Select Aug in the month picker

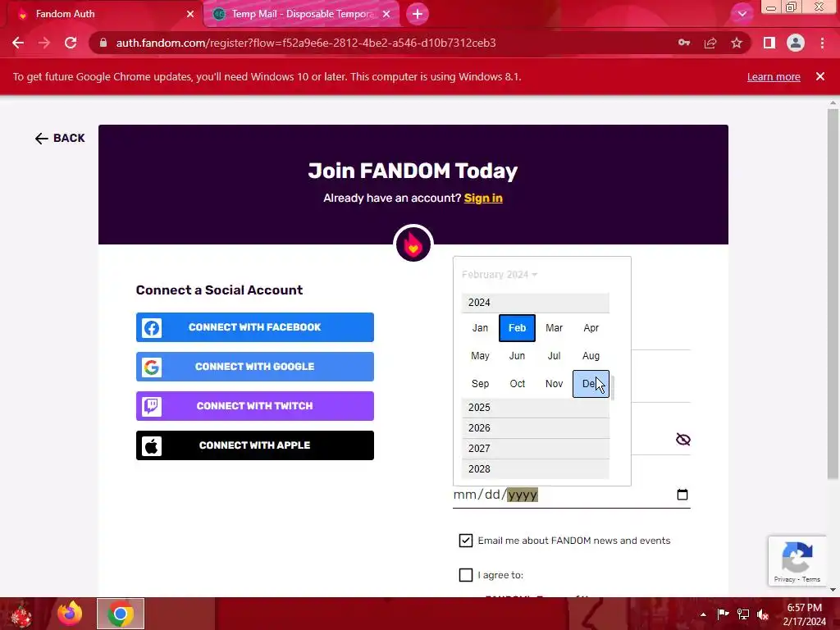(591, 356)
